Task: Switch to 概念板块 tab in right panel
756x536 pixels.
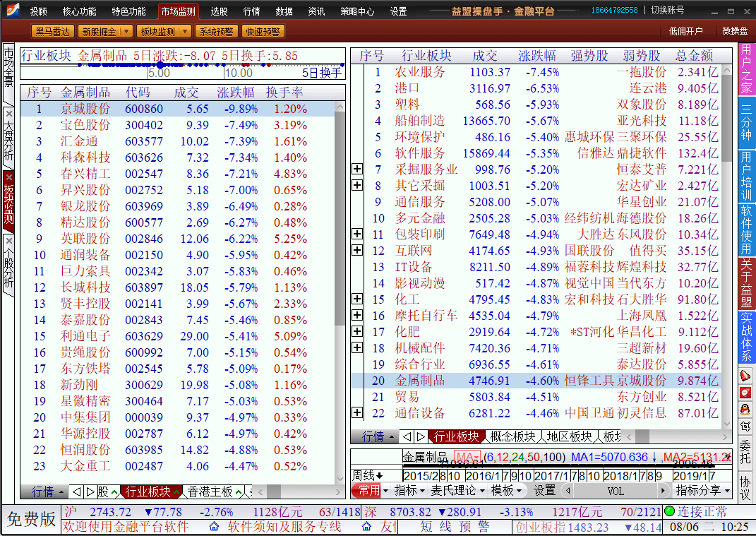Action: point(513,436)
